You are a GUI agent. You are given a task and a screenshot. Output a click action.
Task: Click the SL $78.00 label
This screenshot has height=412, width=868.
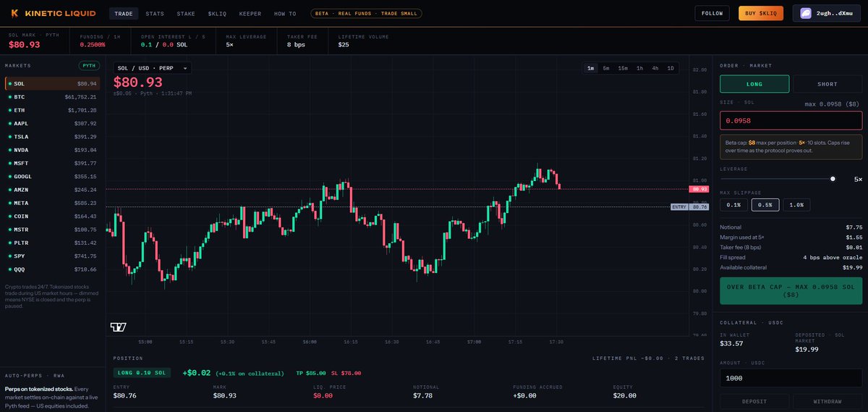click(x=346, y=373)
